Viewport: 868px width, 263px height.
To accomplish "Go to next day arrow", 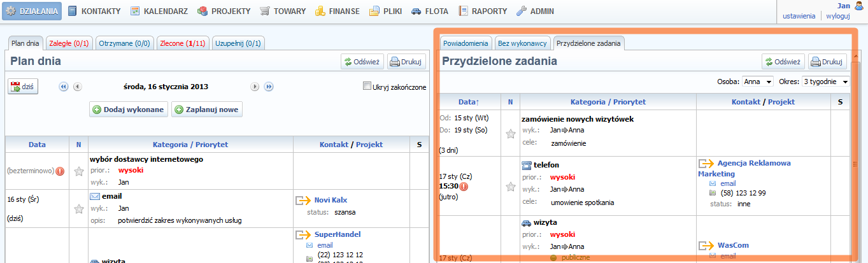I will (255, 87).
